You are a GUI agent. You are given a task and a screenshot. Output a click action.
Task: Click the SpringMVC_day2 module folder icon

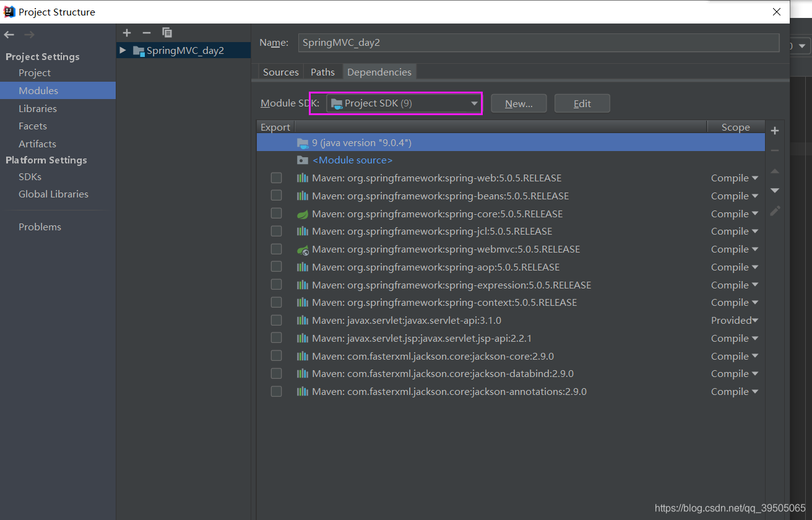click(x=139, y=51)
